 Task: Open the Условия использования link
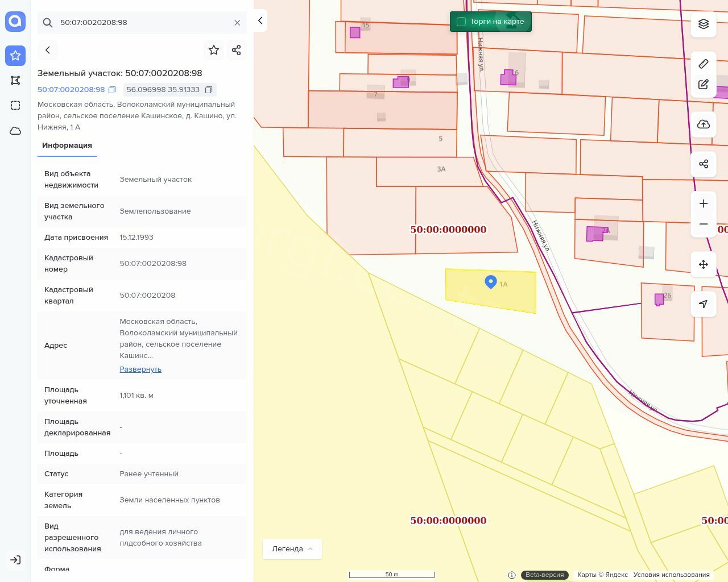[x=671, y=575]
